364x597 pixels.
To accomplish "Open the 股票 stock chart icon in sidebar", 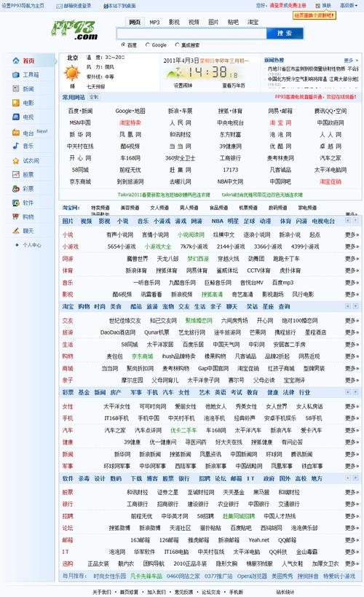I will click(x=16, y=175).
